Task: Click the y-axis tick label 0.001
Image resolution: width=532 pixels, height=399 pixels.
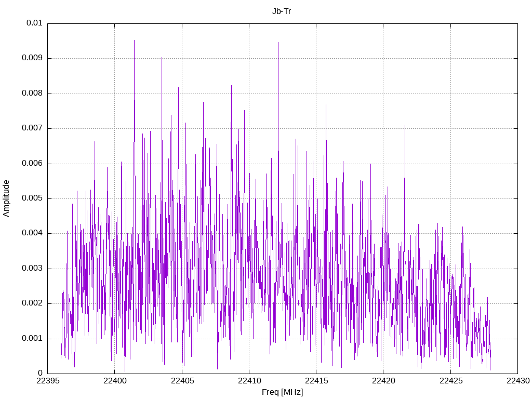Action: pyautogui.click(x=32, y=339)
